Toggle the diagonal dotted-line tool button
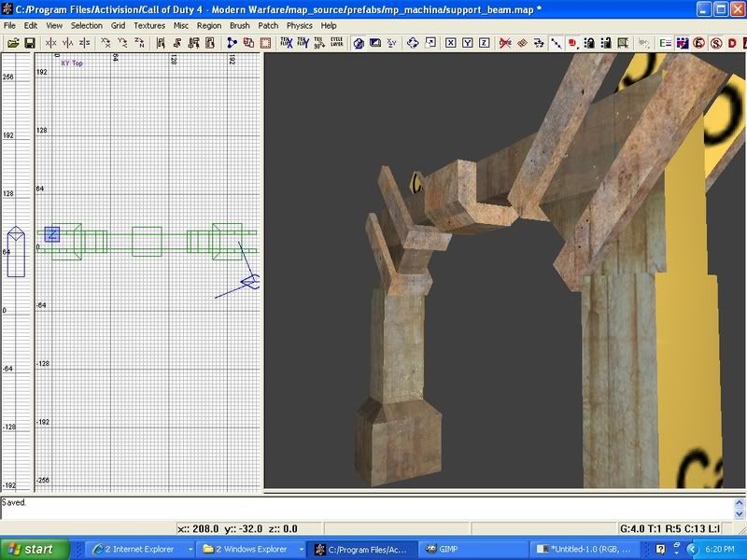Image resolution: width=747 pixels, height=560 pixels. pyautogui.click(x=556, y=43)
